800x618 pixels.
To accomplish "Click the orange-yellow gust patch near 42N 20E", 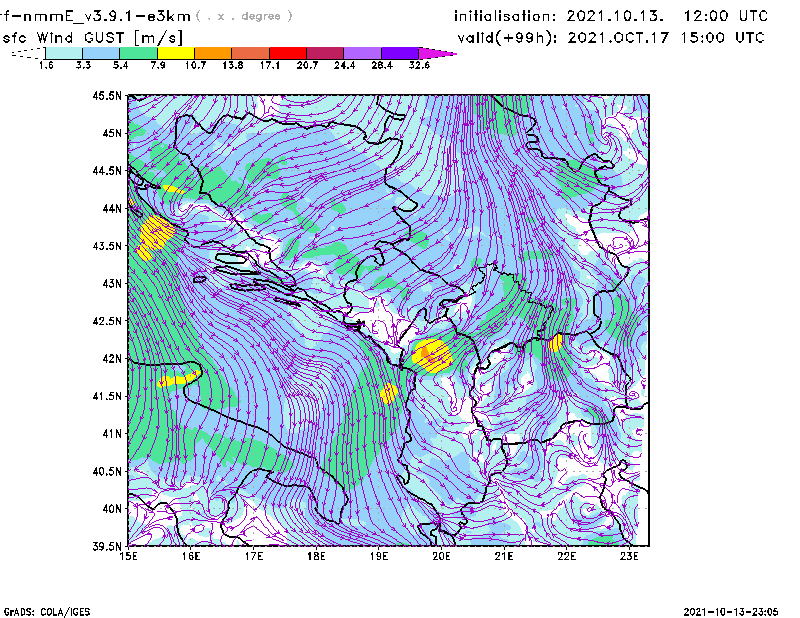I will (432, 356).
